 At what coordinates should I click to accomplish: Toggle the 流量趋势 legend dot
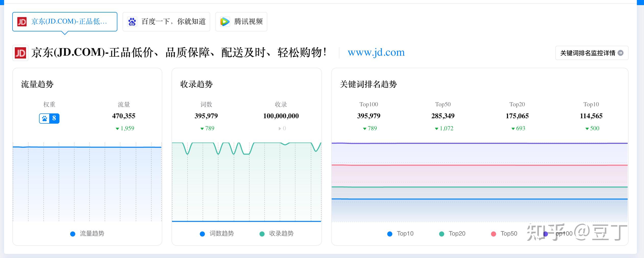click(73, 234)
